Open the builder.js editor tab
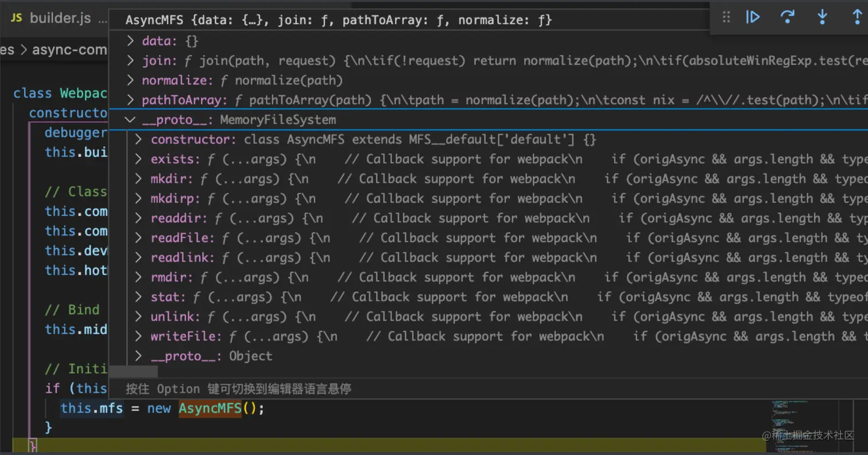The image size is (868, 455). coord(60,18)
